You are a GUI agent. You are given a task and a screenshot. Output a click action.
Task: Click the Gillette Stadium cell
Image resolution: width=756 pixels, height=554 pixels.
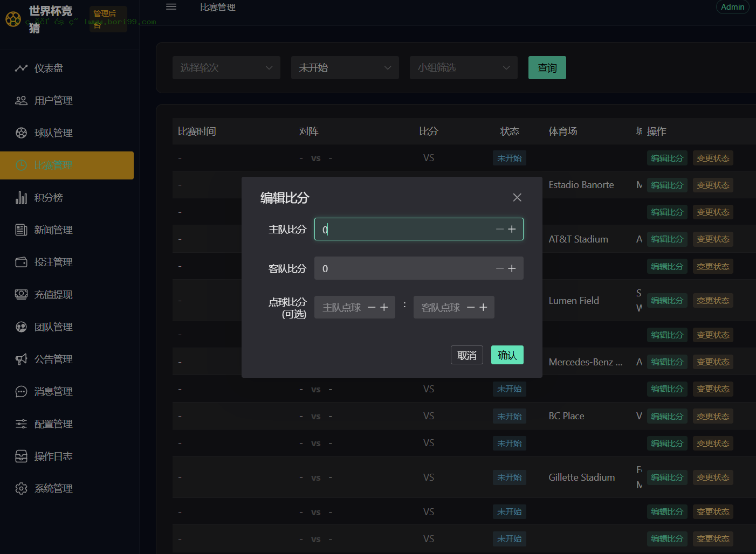pos(582,477)
